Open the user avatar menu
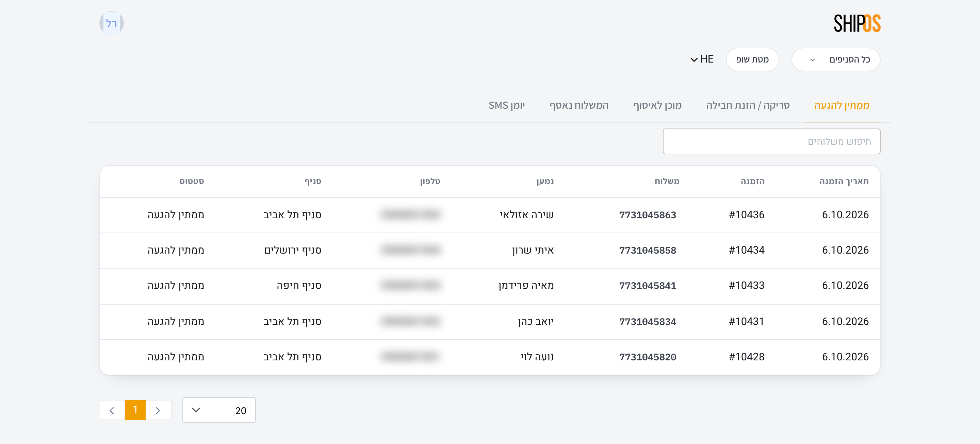The width and height of the screenshot is (980, 444). coord(112,23)
